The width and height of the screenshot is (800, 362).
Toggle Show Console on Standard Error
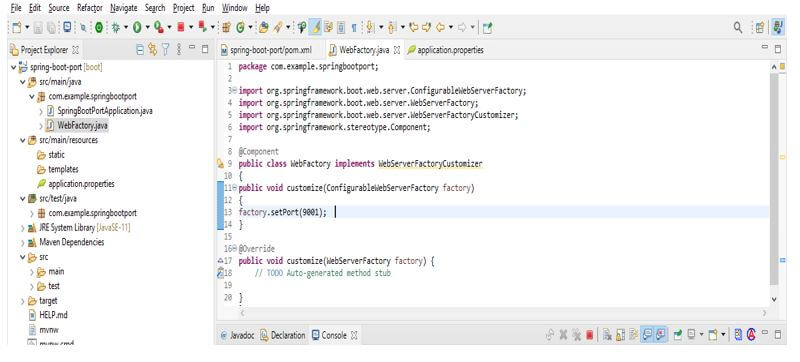(660, 335)
